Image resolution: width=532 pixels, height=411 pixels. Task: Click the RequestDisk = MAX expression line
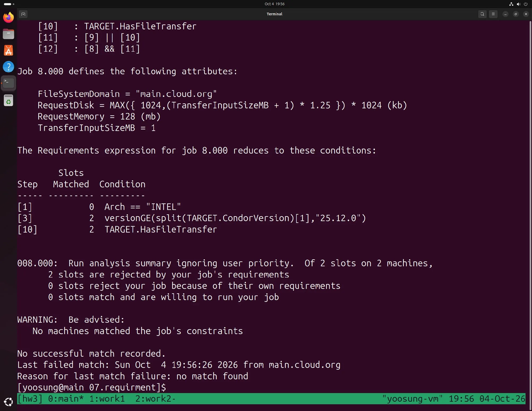pyautogui.click(x=222, y=105)
